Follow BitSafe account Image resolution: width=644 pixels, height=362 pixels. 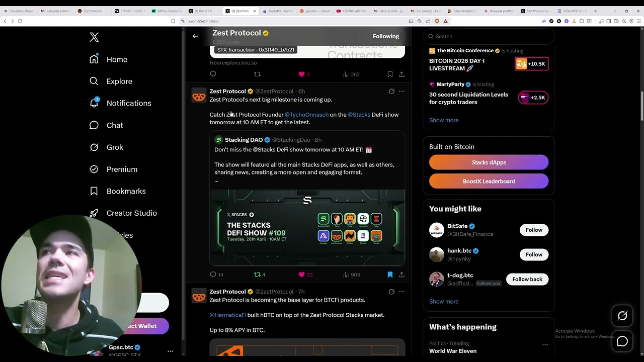[534, 230]
